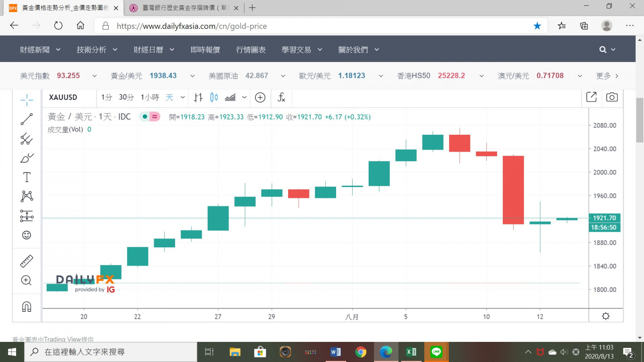Viewport: 644px width, 362px height.
Task: Choose the candlestick chart style
Action: point(214,97)
